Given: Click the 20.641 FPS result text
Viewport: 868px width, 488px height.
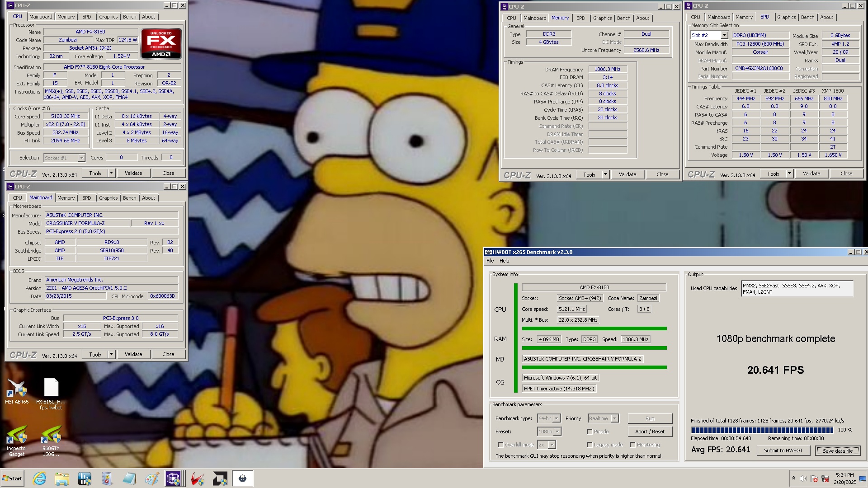Looking at the screenshot, I should point(776,370).
